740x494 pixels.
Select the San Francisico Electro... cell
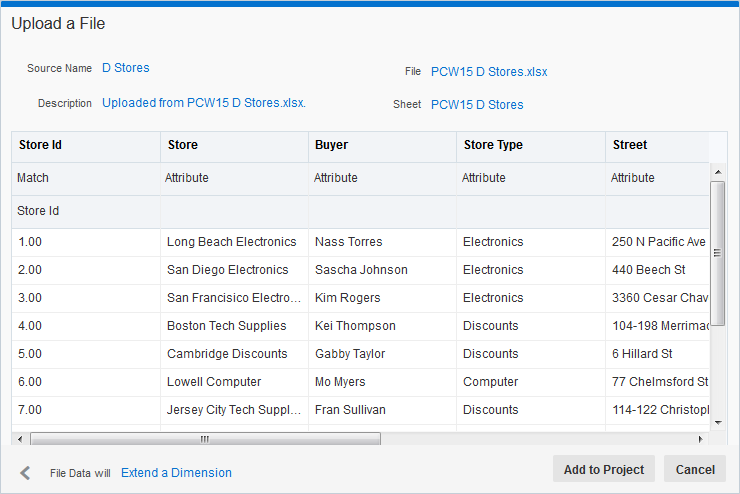pyautogui.click(x=234, y=298)
